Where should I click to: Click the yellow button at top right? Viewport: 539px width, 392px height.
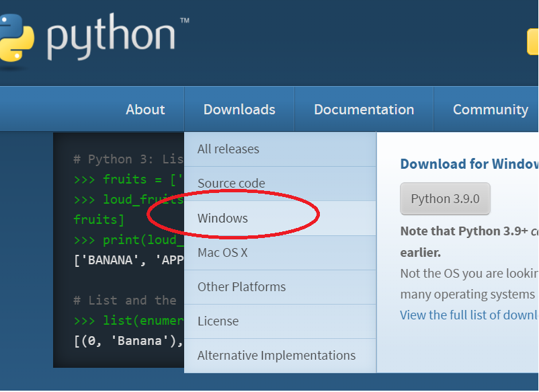pos(533,42)
